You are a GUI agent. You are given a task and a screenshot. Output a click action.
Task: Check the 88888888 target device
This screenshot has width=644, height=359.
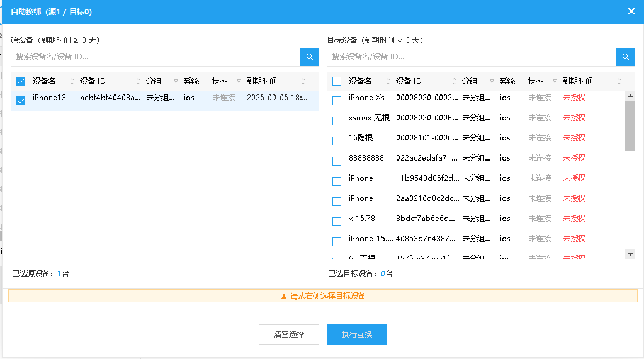point(337,161)
